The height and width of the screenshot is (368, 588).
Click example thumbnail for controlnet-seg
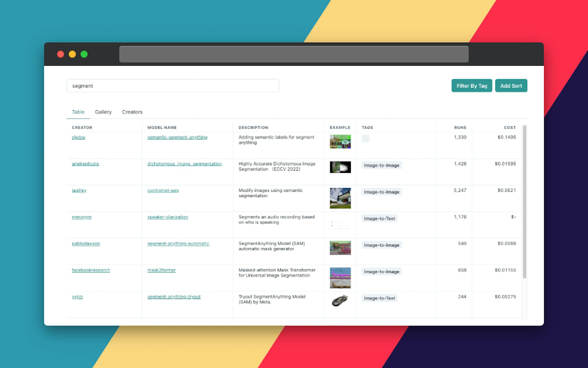pyautogui.click(x=340, y=198)
